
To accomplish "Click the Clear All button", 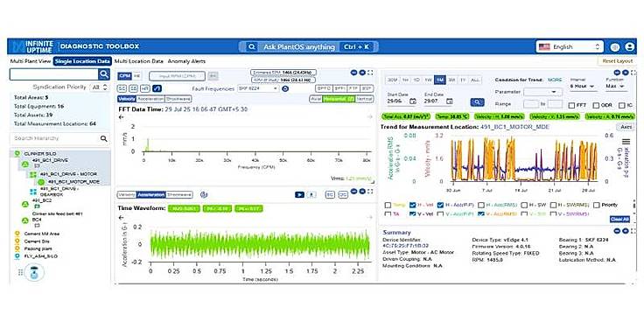I will click(x=619, y=220).
